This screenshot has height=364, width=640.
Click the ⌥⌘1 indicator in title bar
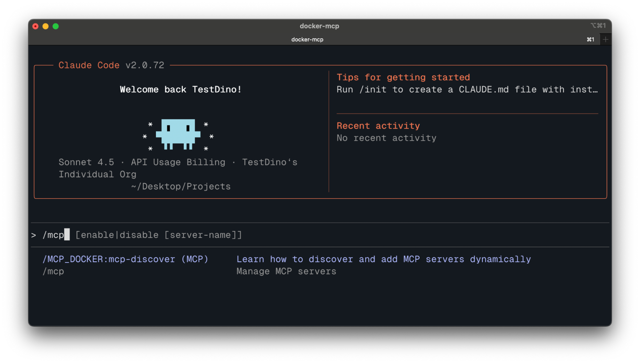(x=598, y=26)
